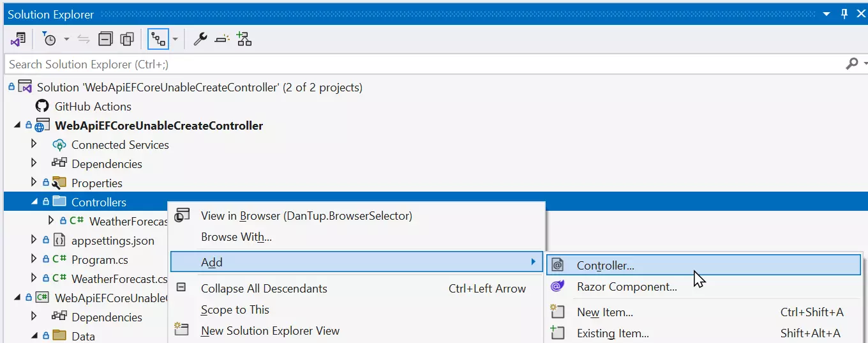Open the Pending Changes Filter clock icon

(x=49, y=39)
